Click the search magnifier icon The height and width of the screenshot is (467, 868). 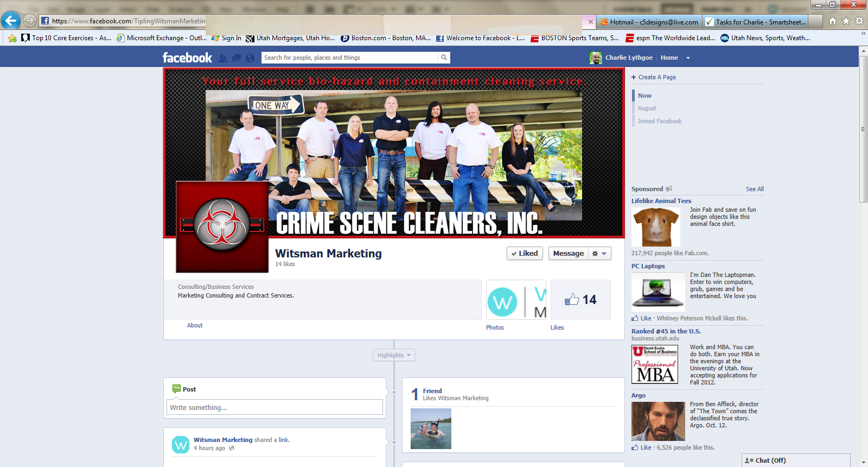tap(444, 58)
